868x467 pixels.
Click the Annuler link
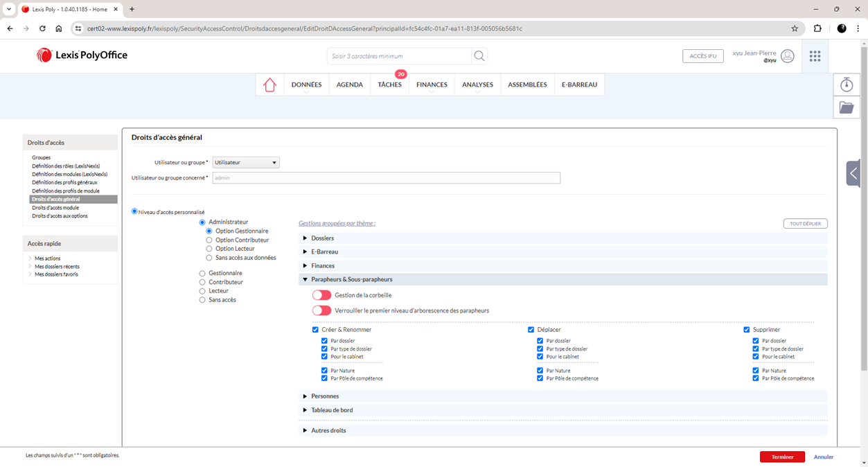pyautogui.click(x=824, y=457)
